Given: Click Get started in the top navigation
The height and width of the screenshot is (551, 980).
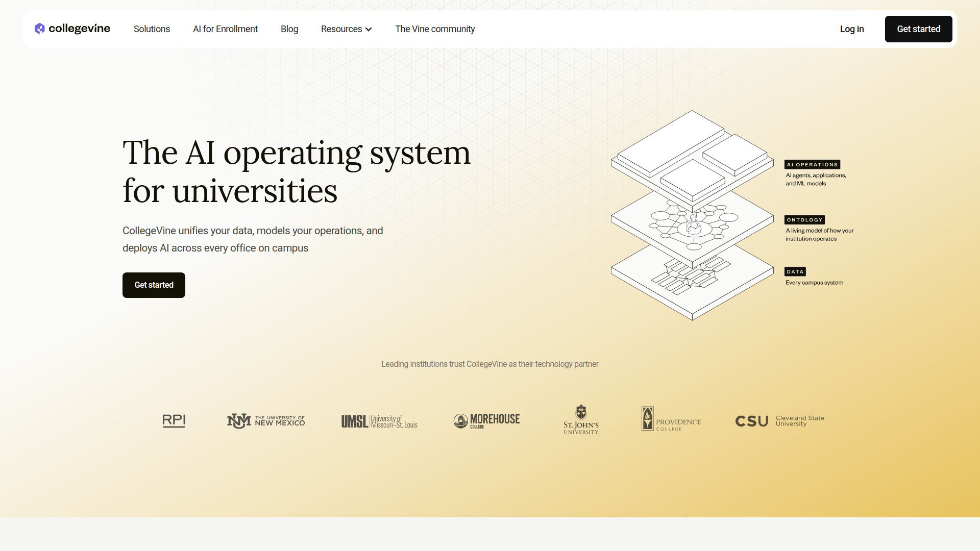Looking at the screenshot, I should click(x=918, y=29).
